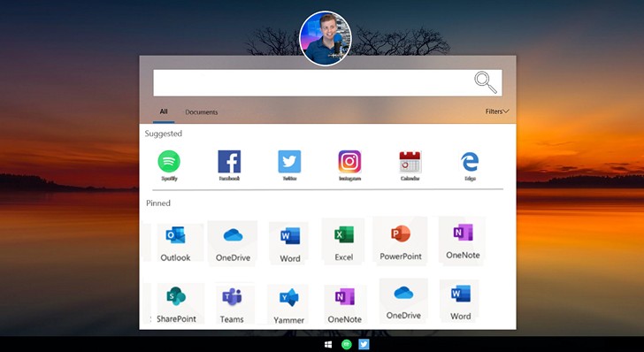Click the magnifying glass search icon
This screenshot has height=352, width=644.
[x=486, y=82]
